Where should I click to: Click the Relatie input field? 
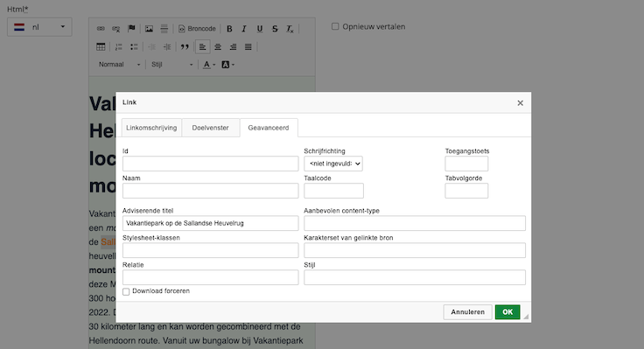pyautogui.click(x=210, y=277)
